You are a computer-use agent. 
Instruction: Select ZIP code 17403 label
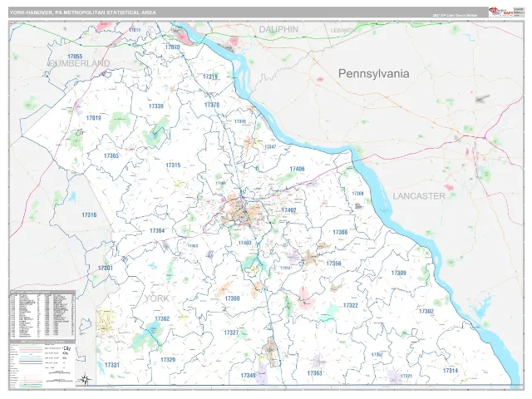pos(244,243)
